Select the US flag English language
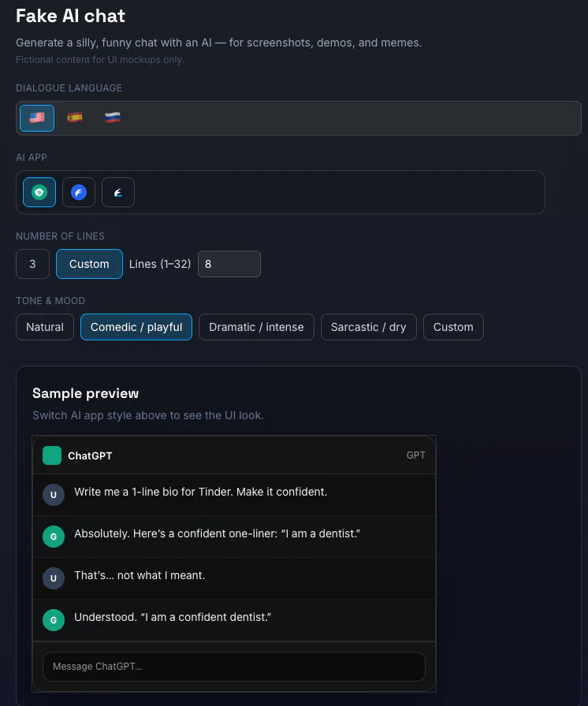588x706 pixels. 37,118
